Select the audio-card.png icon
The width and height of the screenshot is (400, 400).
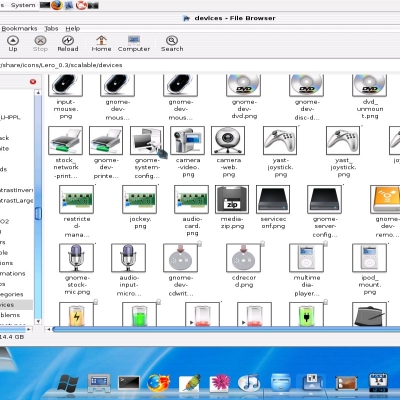tap(192, 199)
